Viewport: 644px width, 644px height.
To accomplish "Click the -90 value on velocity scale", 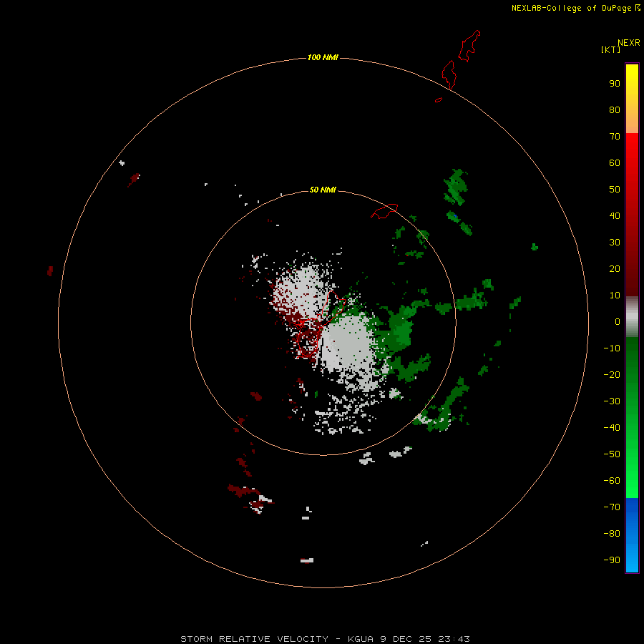I will tap(612, 560).
